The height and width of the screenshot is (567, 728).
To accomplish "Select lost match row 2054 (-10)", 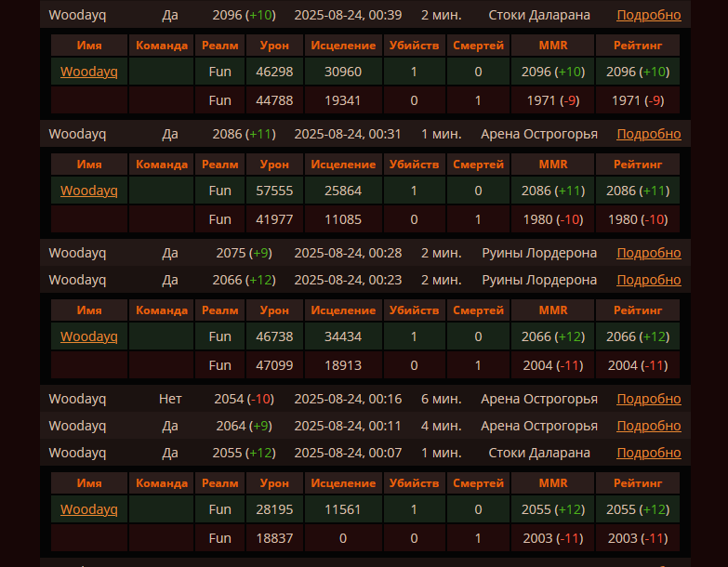I will click(364, 399).
